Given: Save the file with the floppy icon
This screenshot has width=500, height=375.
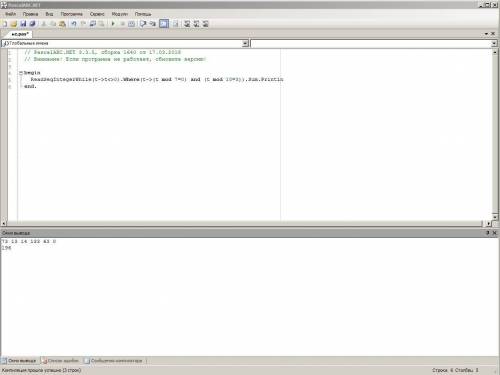Looking at the screenshot, I should click(23, 24).
